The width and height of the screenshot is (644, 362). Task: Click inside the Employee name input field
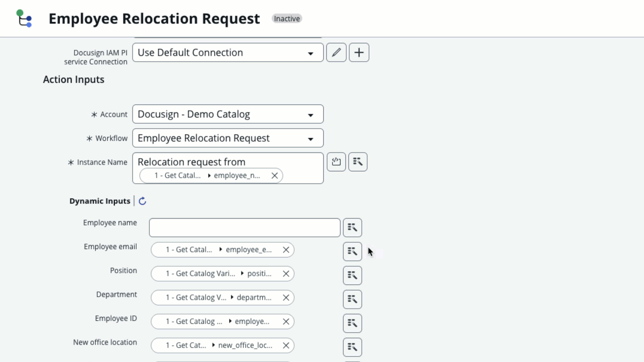pos(244,228)
